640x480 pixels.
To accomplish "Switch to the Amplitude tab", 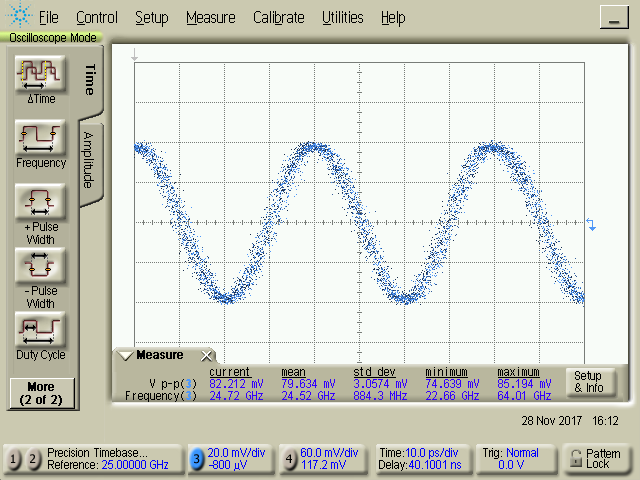I will click(88, 160).
